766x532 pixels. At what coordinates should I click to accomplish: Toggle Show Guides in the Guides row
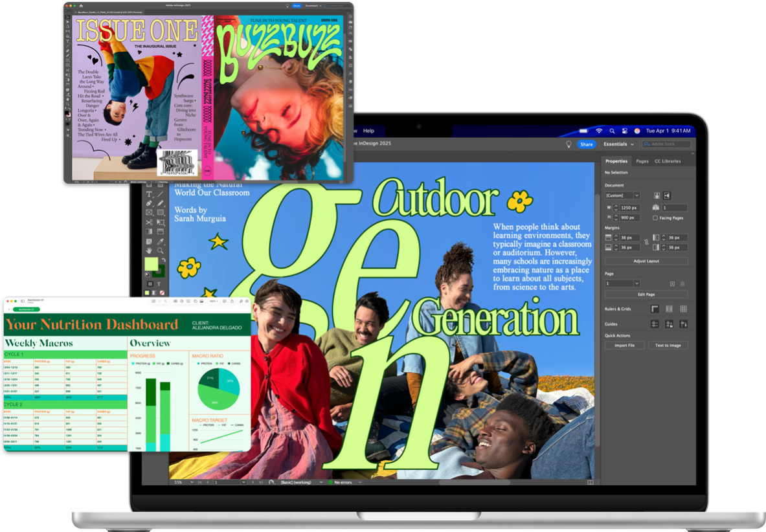(655, 324)
